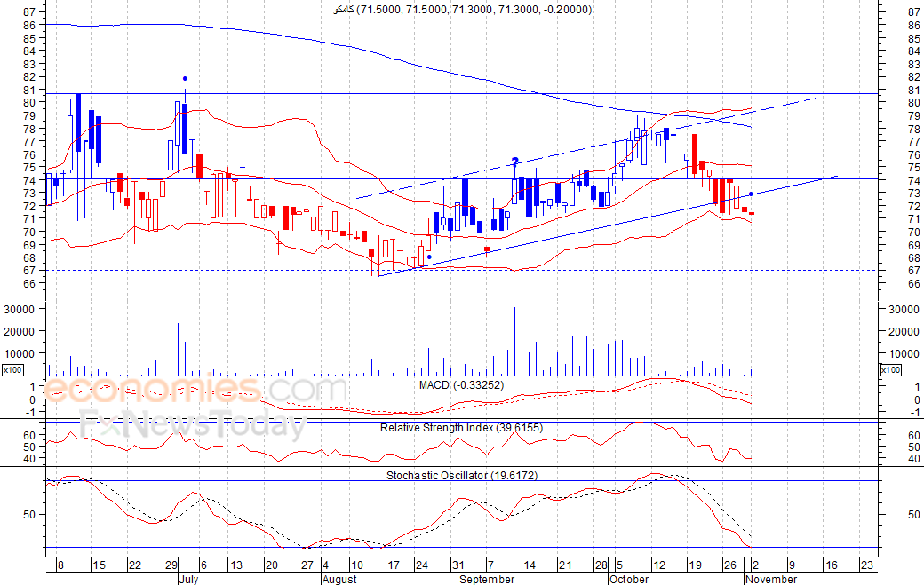This screenshot has height=585, width=924.
Task: Click price label 87 on right axis
Action: (914, 12)
